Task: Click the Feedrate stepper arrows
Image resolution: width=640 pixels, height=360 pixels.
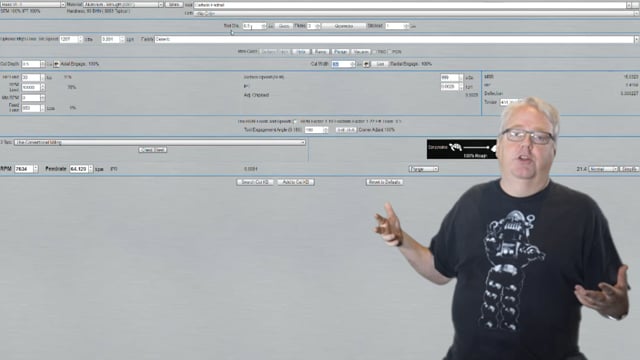Action: pos(91,169)
